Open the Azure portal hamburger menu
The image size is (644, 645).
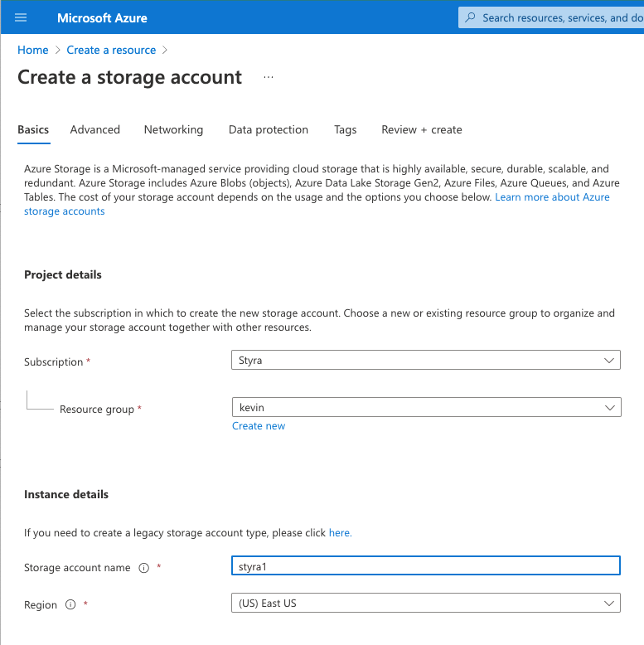tap(21, 17)
